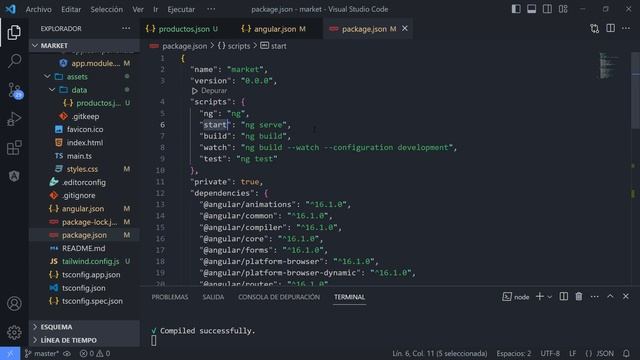Image resolution: width=640 pixels, height=360 pixels.
Task: Create a new terminal with plus icon
Action: 540,297
